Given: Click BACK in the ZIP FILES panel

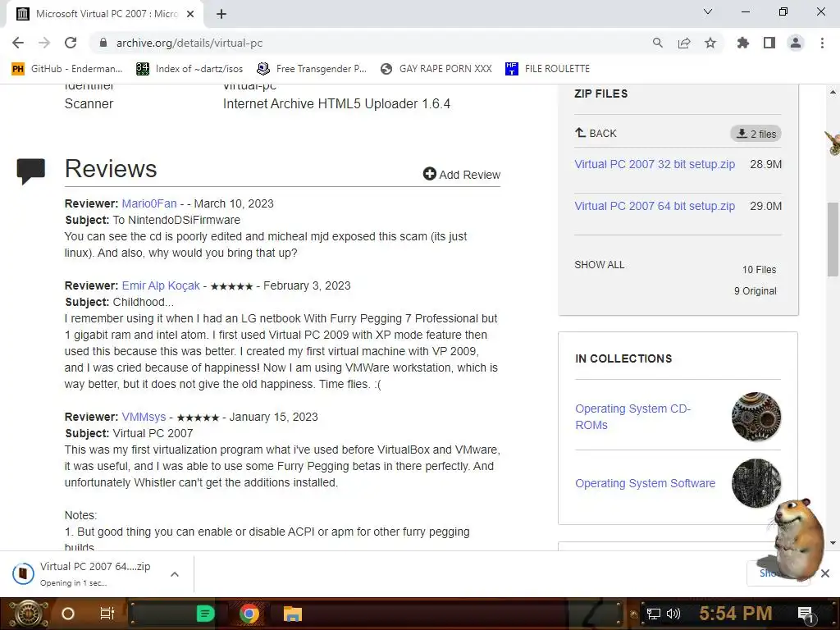Looking at the screenshot, I should click(x=596, y=133).
